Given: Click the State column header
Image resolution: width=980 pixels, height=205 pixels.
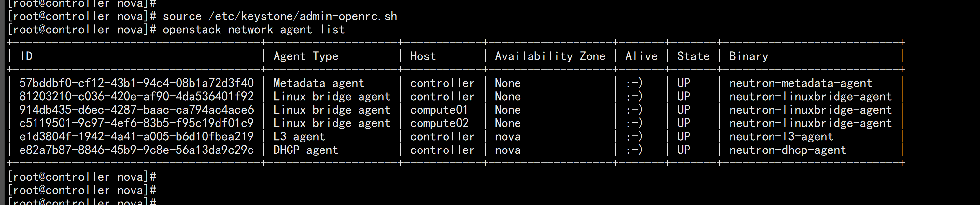Looking at the screenshot, I should (693, 56).
